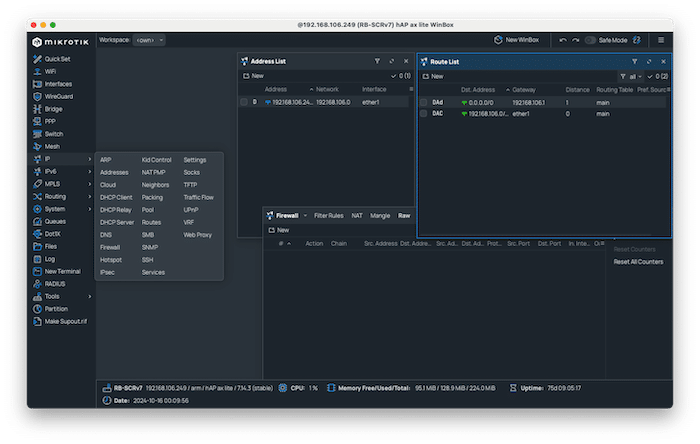Viewport: 700px width, 444px height.
Task: Click the filter icon in Address List title bar
Action: 377,61
